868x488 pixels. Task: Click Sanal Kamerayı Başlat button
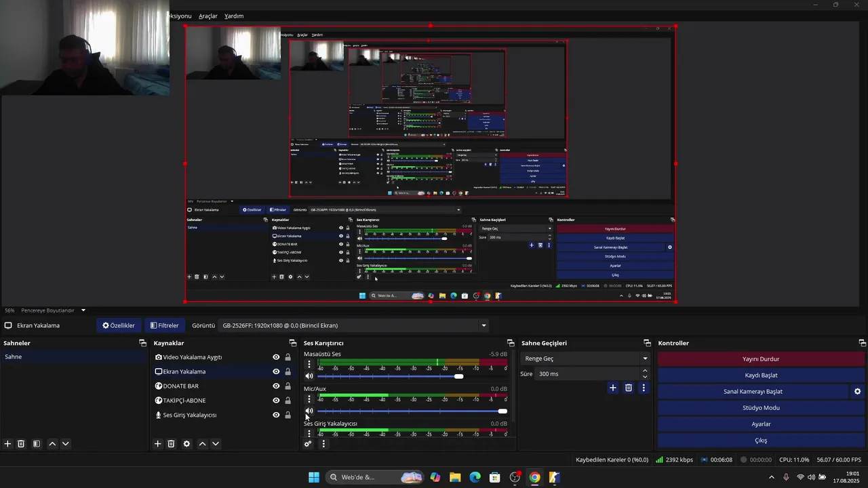coord(753,392)
